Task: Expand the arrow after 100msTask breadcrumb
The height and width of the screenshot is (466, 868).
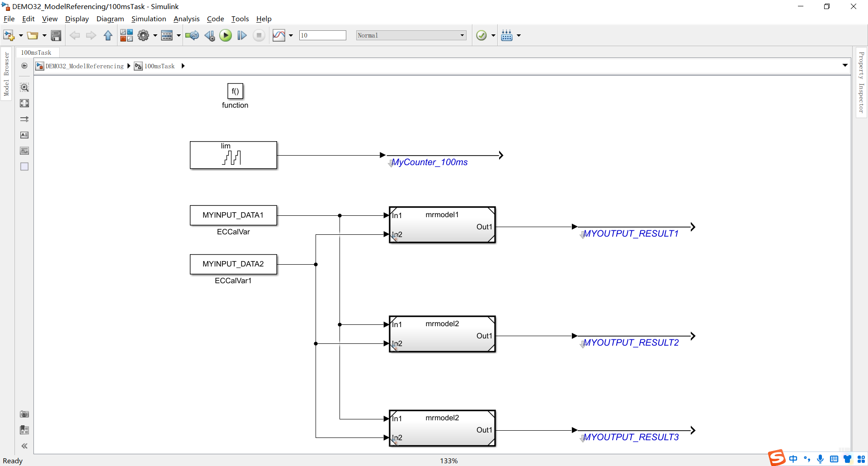Action: coord(183,66)
